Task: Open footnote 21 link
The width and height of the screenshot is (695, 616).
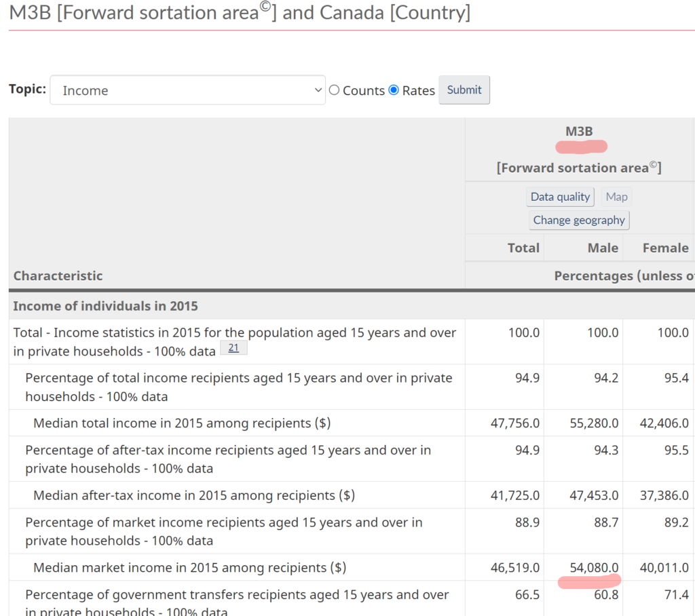Action: 233,348
